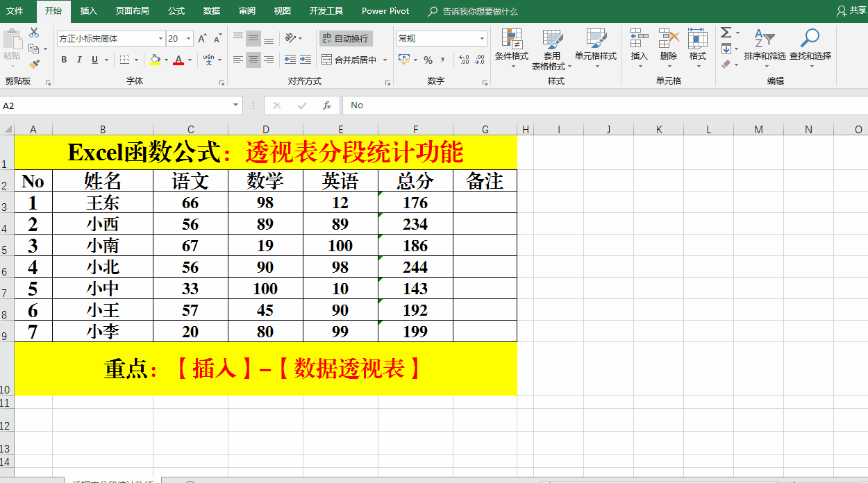Switch to the 公式 Formulas tab
This screenshot has width=868, height=483.
[176, 11]
